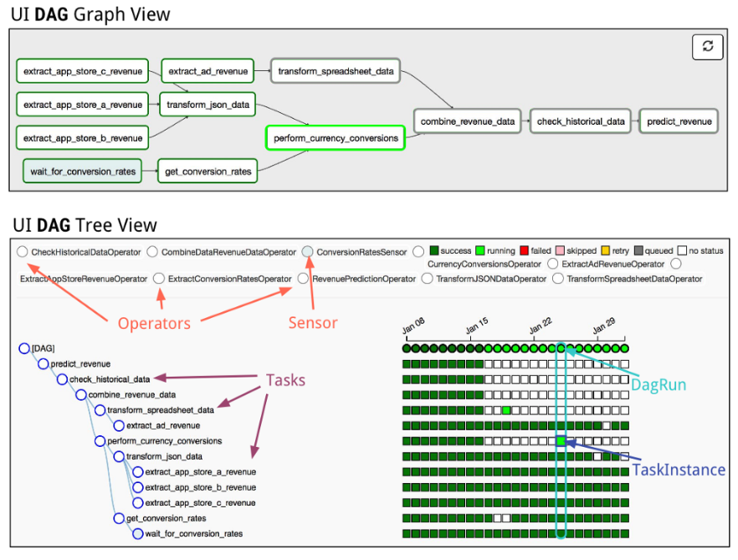Collapse the perform_currency_conversions tree node circle
Image resolution: width=738 pixels, height=560 pixels.
pyautogui.click(x=100, y=441)
